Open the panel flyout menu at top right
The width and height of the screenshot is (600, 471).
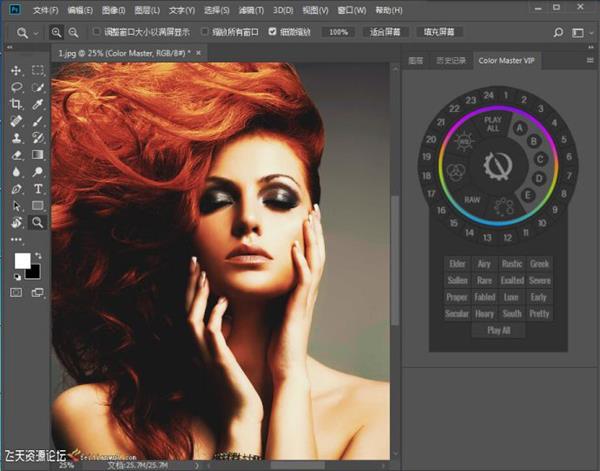(x=588, y=61)
